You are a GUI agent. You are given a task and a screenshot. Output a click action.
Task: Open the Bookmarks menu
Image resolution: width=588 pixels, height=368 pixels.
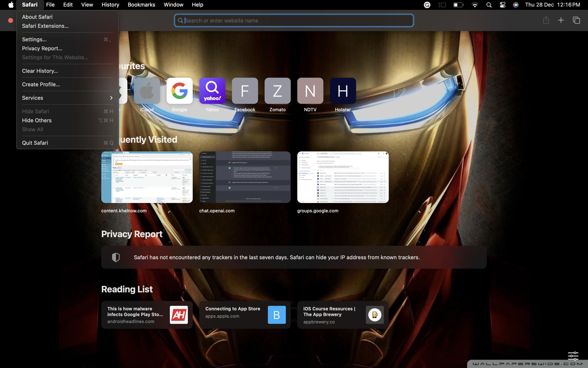141,5
